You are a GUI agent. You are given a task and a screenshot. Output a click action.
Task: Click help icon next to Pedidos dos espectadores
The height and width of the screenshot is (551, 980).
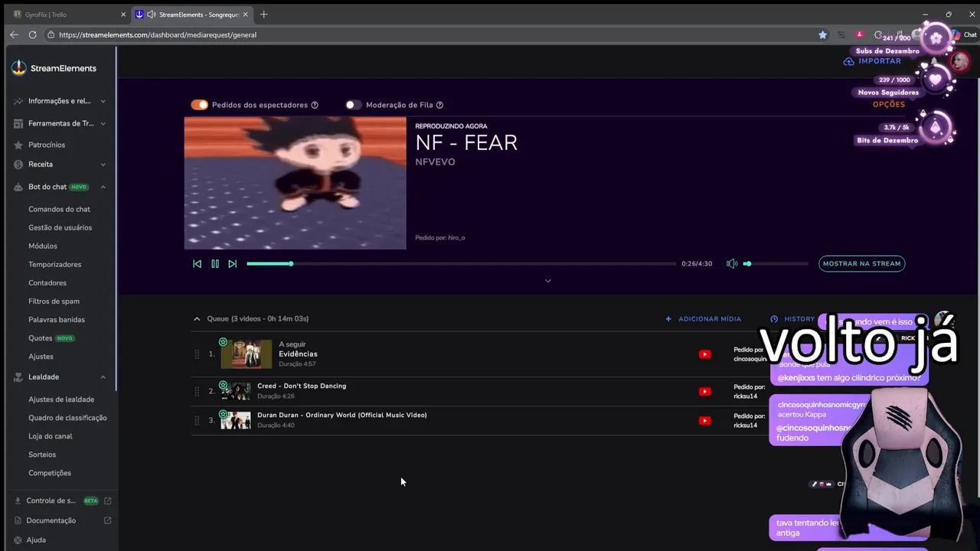[x=315, y=105]
